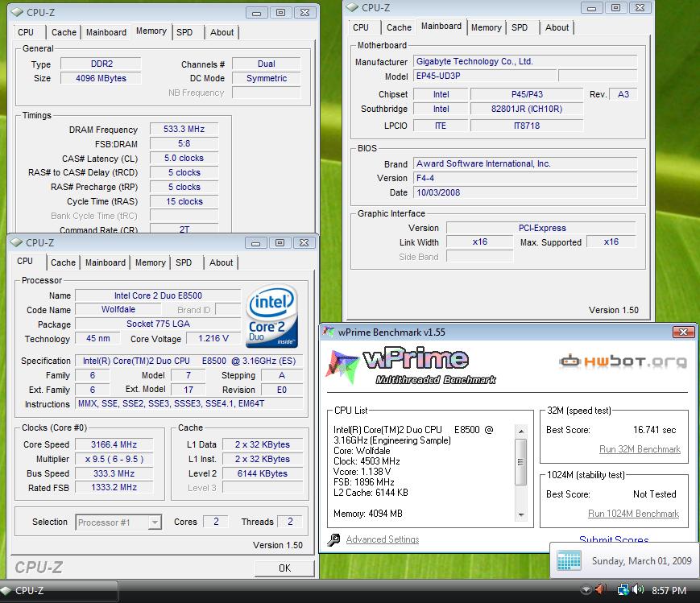The height and width of the screenshot is (603, 700).
Task: Click the Core Voltage 1.216 V value
Action: click(x=213, y=338)
